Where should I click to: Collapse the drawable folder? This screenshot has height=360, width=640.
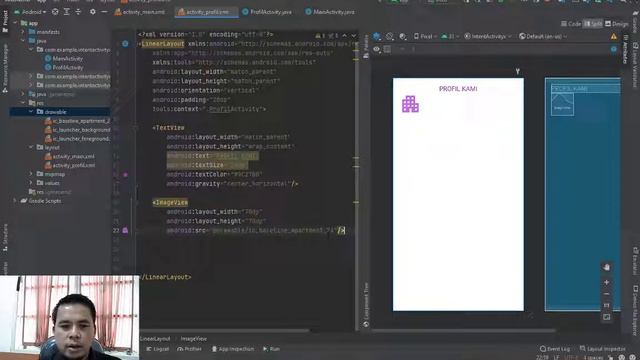[31, 111]
